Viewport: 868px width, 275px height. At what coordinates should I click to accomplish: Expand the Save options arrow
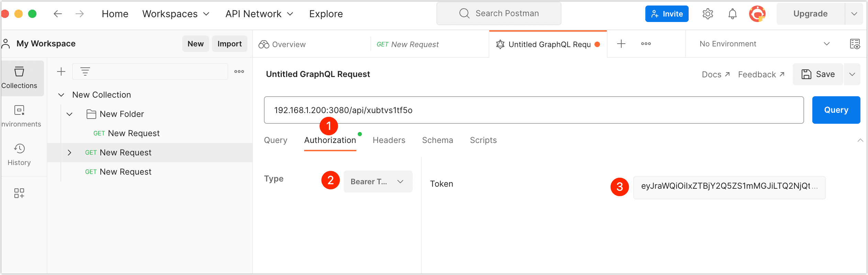[852, 74]
